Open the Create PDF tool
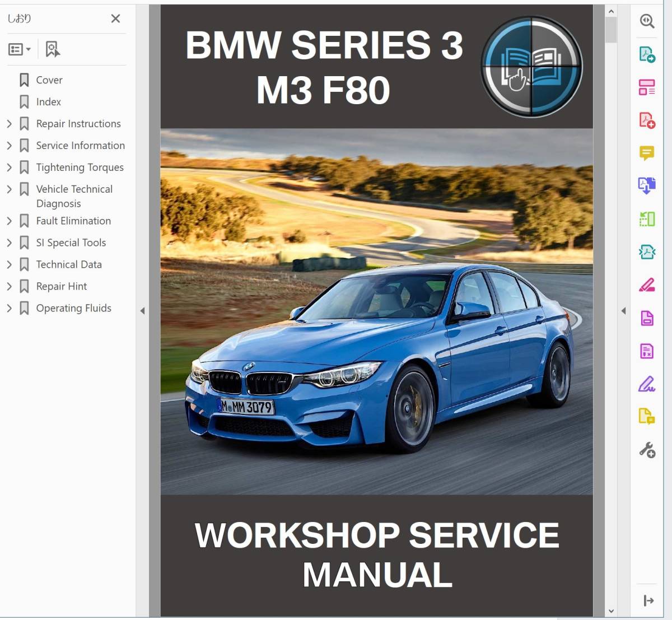Image resolution: width=672 pixels, height=620 pixels. click(x=647, y=120)
